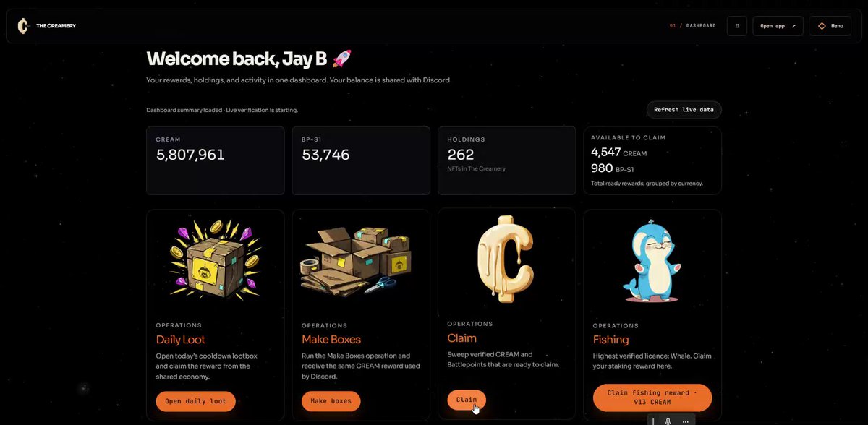Click Refresh live data button
The image size is (868, 425).
point(684,110)
